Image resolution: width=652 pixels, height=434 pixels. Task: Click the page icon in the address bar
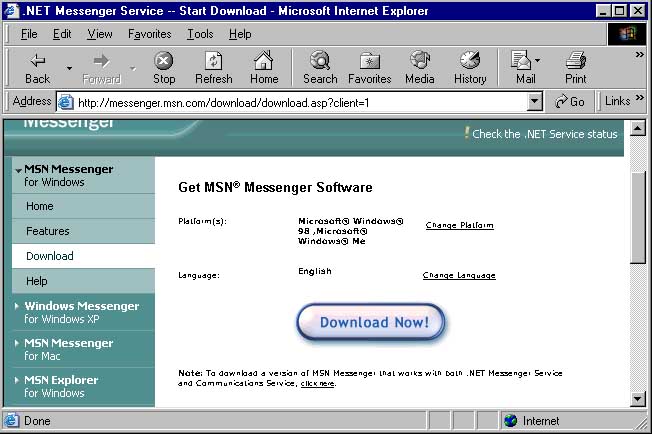(66, 102)
